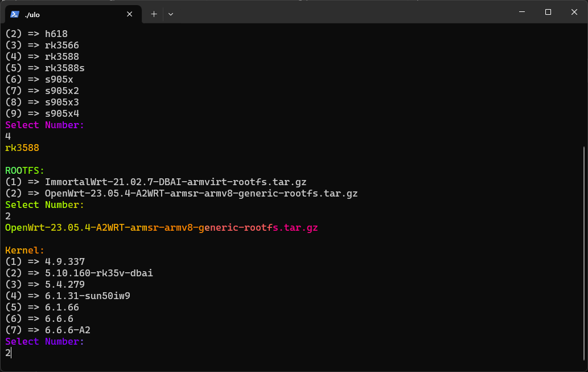The height and width of the screenshot is (372, 588).
Task: Click the white '(2) => OpenWrt-23.05.4-A2WRT' list entry
Action: [182, 193]
